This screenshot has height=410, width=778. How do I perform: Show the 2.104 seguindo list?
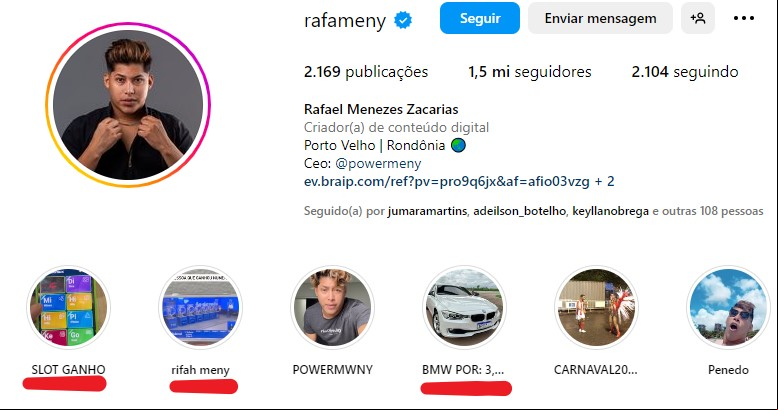pos(685,72)
